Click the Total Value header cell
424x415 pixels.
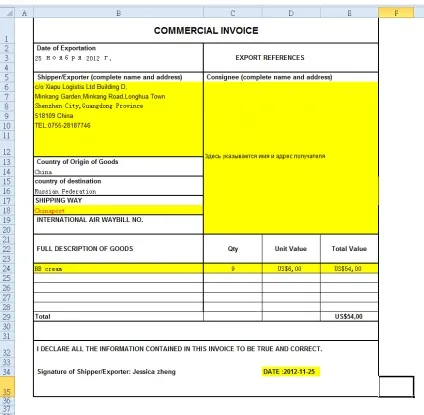[349, 249]
